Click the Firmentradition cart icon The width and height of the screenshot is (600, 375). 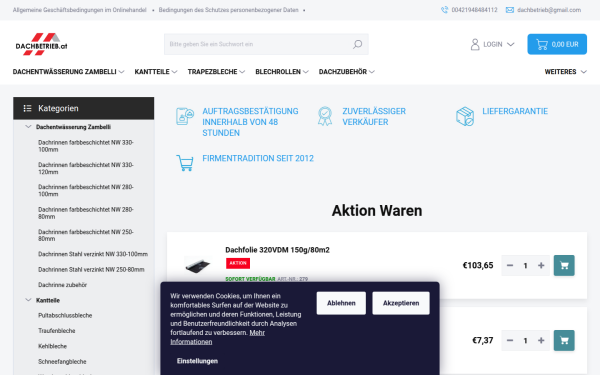click(x=185, y=163)
